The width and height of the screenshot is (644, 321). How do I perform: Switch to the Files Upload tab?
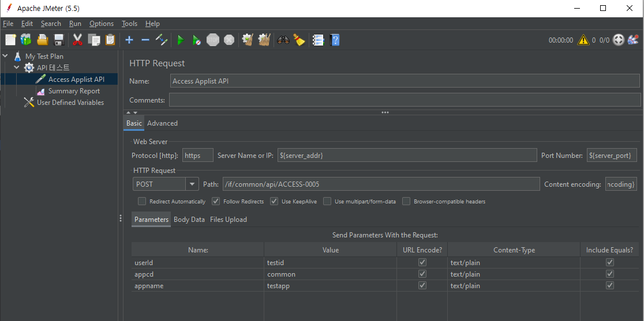[x=229, y=220]
